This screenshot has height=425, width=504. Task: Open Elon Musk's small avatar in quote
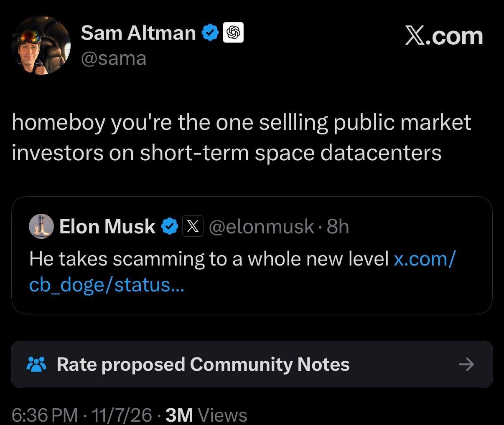pyautogui.click(x=41, y=226)
